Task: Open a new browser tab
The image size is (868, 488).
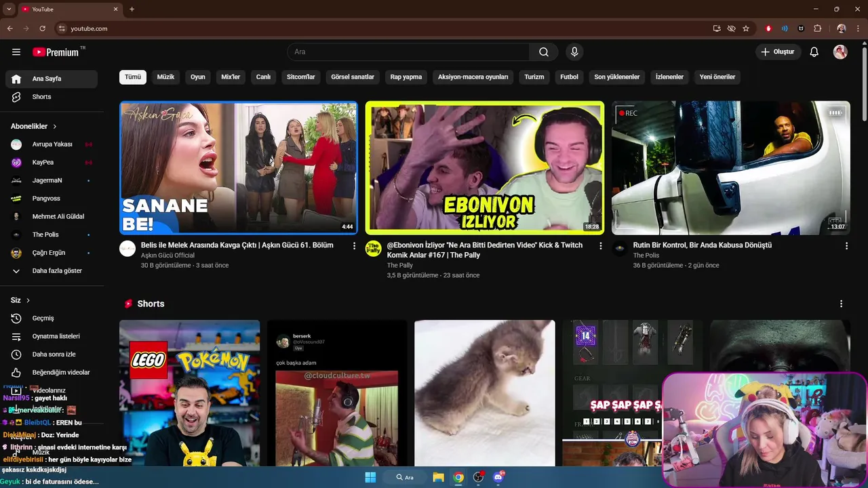Action: coord(132,9)
